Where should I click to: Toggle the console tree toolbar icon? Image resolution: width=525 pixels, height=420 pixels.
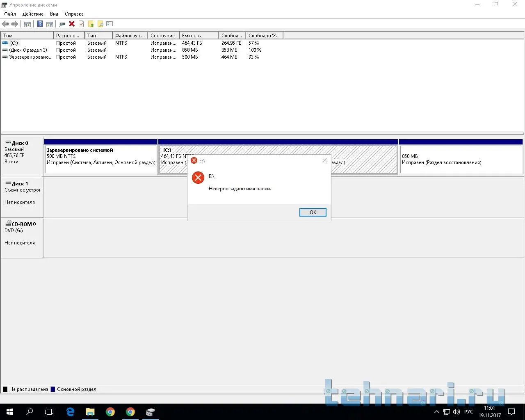click(x=27, y=24)
